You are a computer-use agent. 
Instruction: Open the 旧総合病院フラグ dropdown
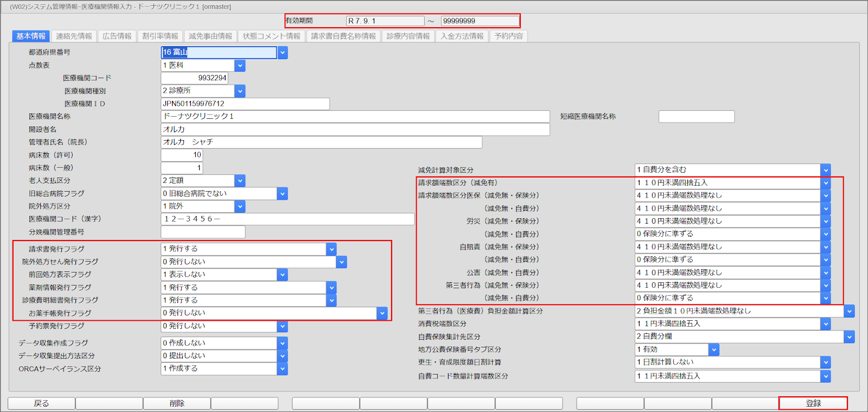pyautogui.click(x=283, y=194)
